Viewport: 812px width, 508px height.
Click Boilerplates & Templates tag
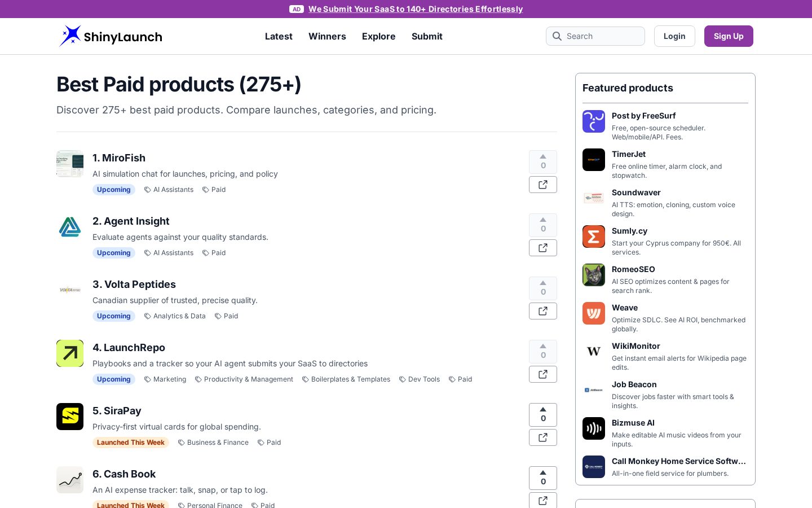pyautogui.click(x=346, y=379)
